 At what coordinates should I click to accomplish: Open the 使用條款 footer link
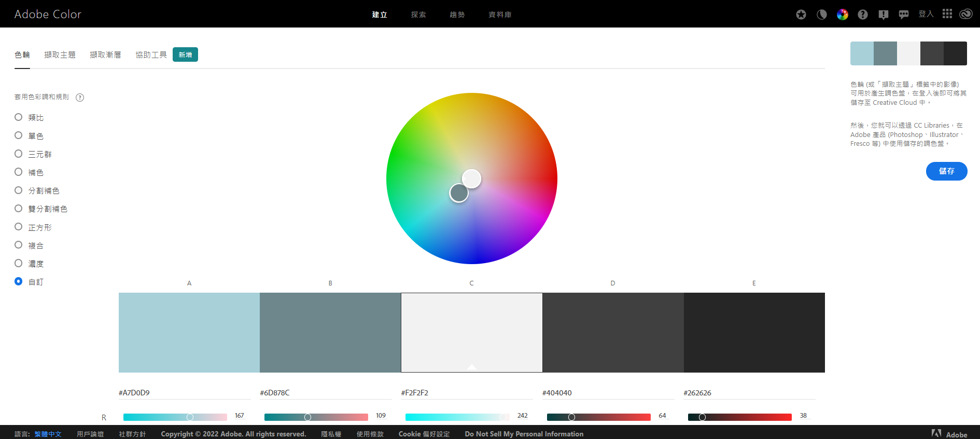point(370,434)
